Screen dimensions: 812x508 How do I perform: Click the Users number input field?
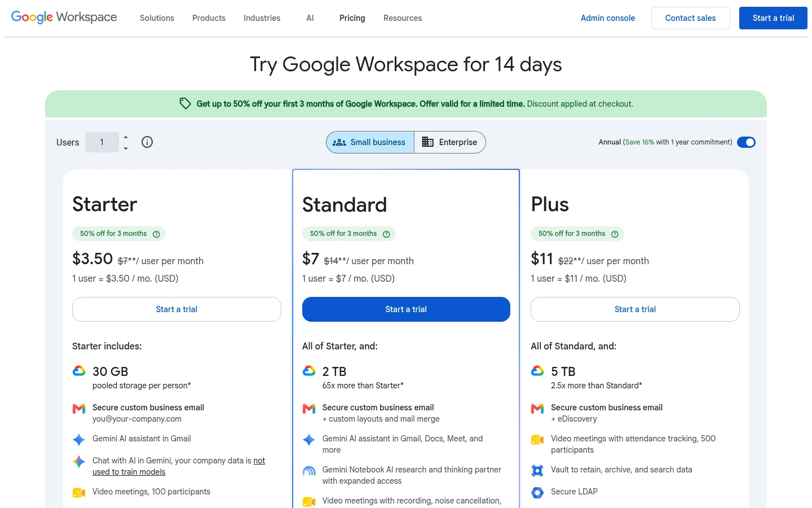tap(102, 142)
